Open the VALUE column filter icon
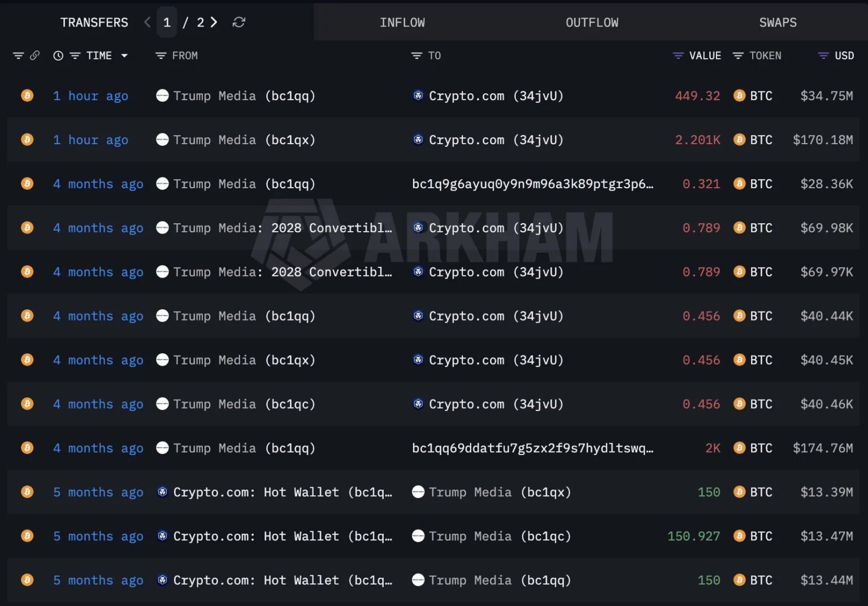Viewport: 868px width, 606px height. 678,55
